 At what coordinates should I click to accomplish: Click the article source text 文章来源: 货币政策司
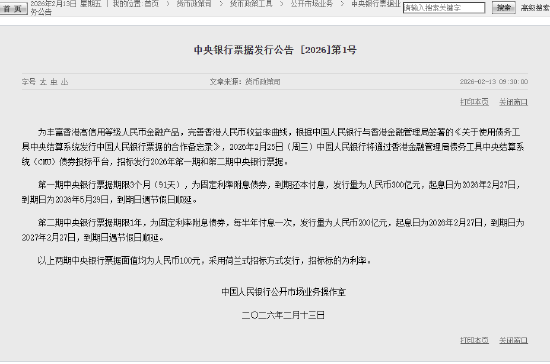click(x=245, y=82)
